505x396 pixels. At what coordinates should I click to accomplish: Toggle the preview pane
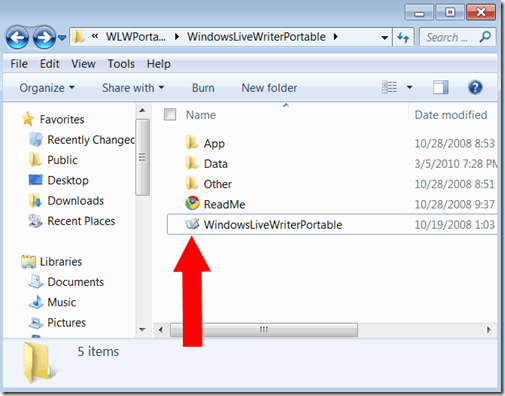point(441,87)
